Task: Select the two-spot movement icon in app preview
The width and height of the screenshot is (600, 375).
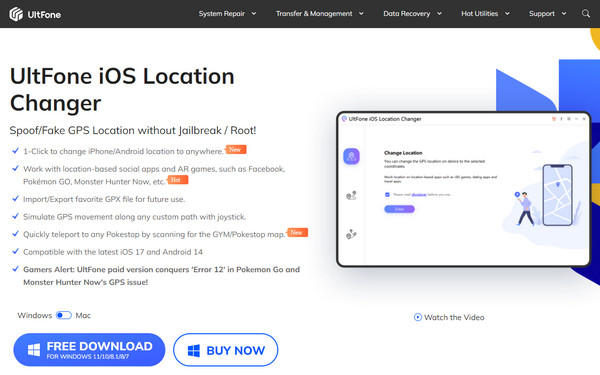Action: click(351, 196)
